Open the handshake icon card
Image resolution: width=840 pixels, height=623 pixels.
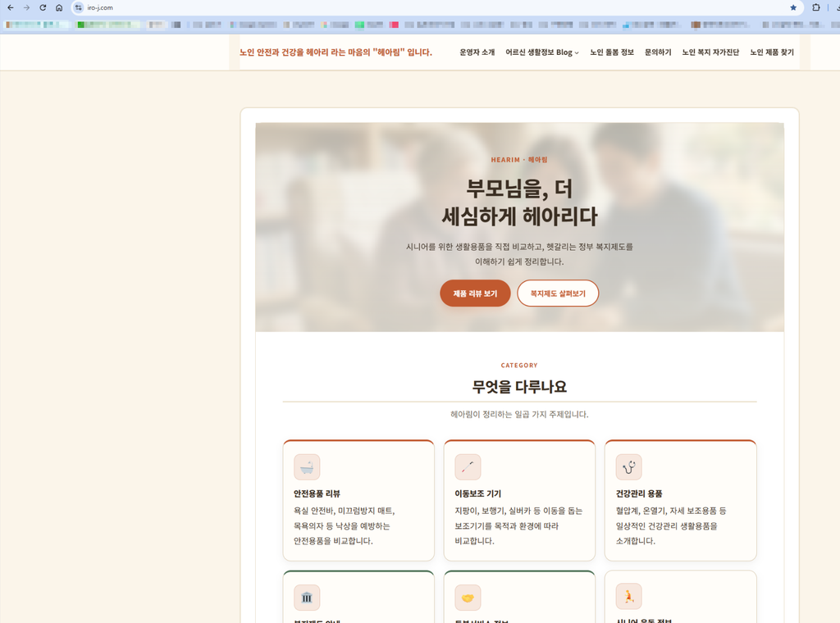pos(468,598)
